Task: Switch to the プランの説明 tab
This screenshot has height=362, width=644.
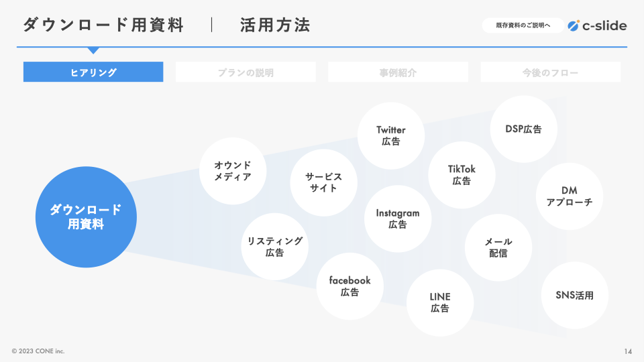Action: tap(246, 72)
